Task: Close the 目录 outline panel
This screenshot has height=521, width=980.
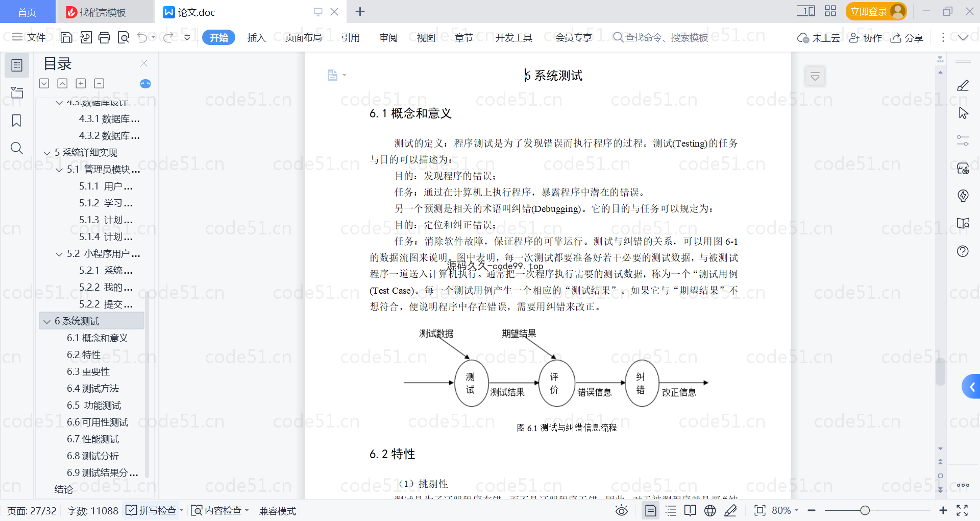Action: point(143,63)
